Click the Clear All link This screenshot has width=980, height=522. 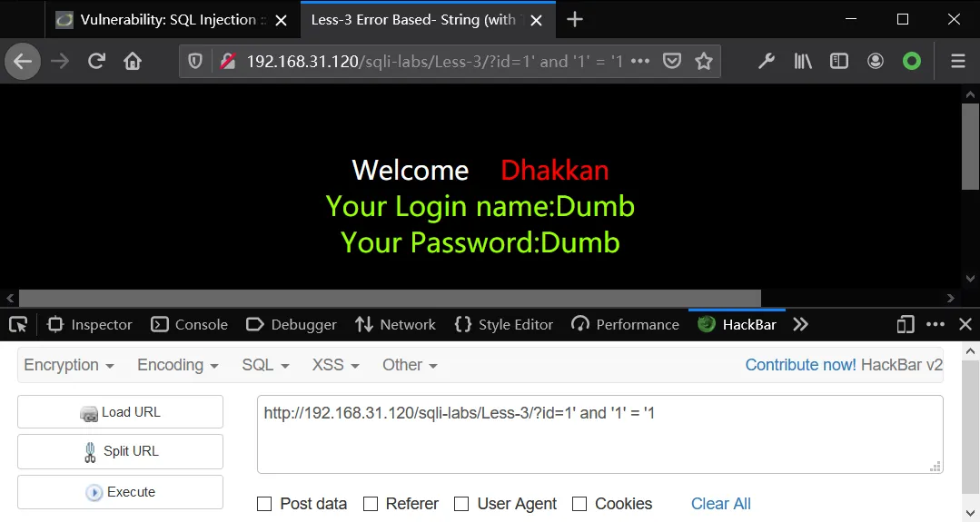tap(720, 504)
